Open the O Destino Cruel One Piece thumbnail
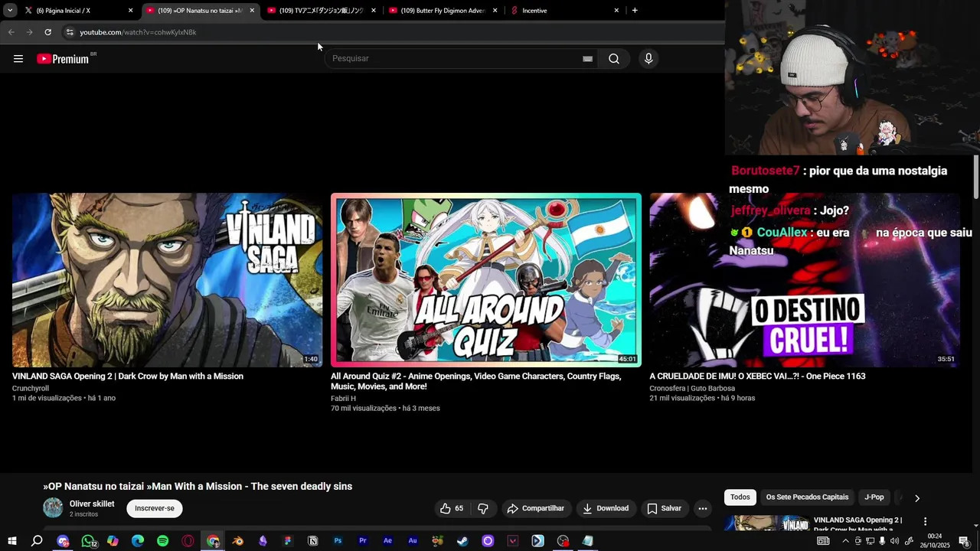This screenshot has width=980, height=551. [x=805, y=280]
